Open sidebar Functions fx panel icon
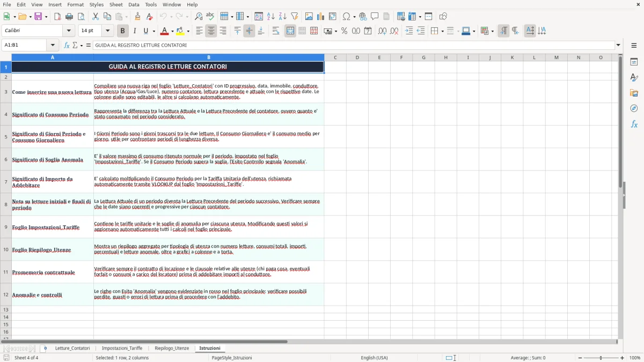 point(634,124)
